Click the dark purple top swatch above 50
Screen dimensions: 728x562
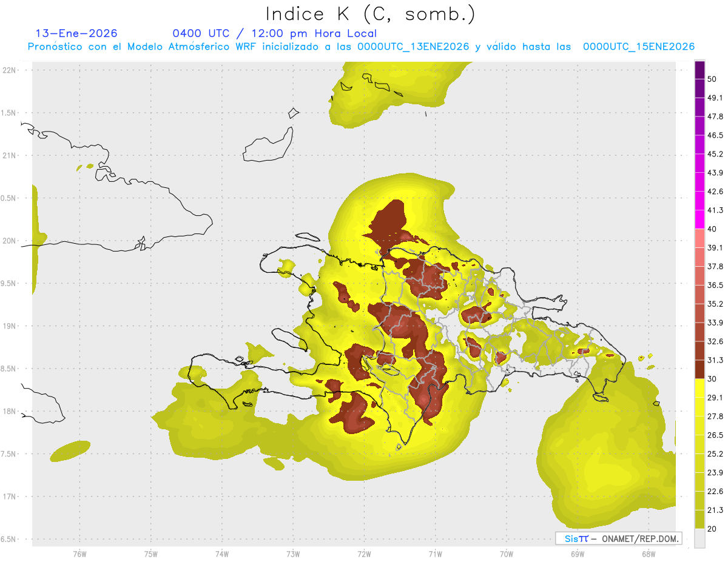[699, 70]
